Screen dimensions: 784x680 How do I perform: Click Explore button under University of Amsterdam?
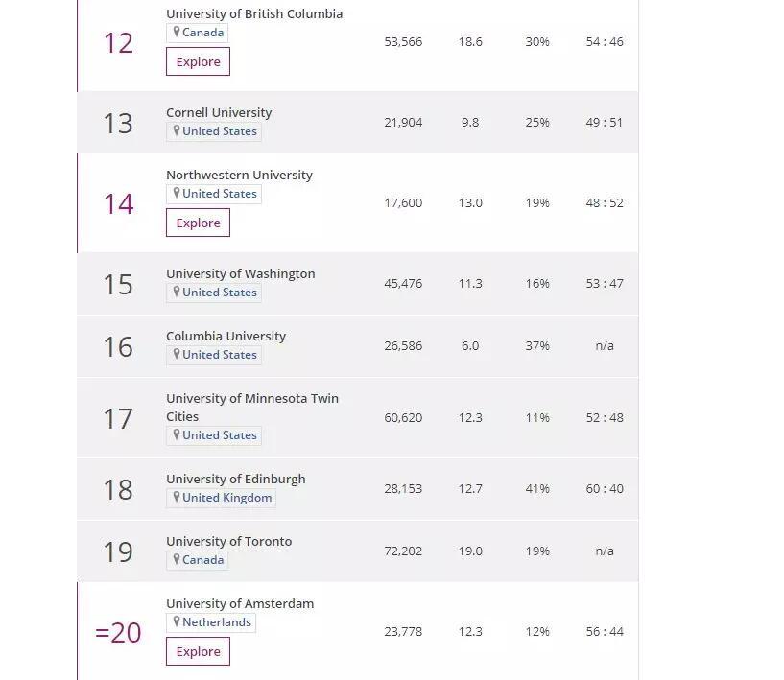point(198,651)
